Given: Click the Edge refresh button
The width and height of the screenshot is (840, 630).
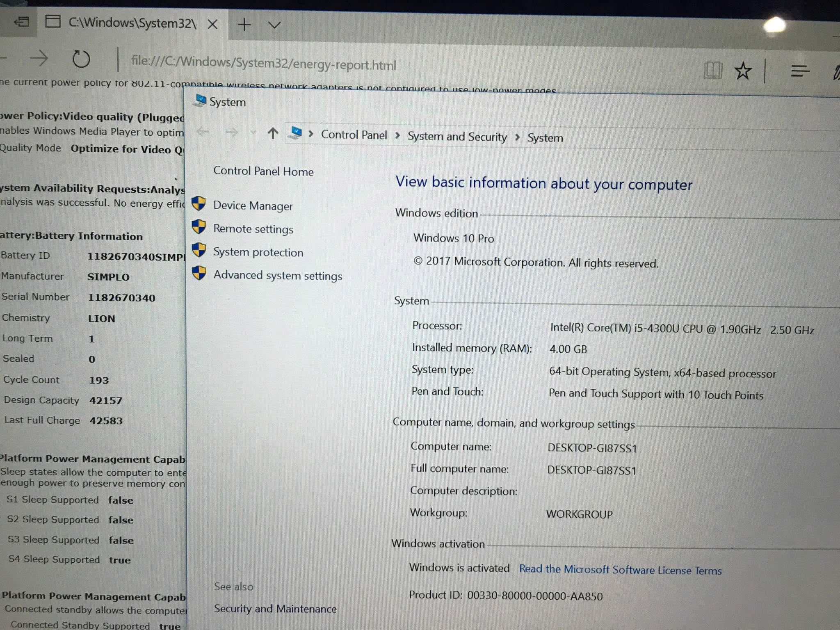Looking at the screenshot, I should [81, 59].
